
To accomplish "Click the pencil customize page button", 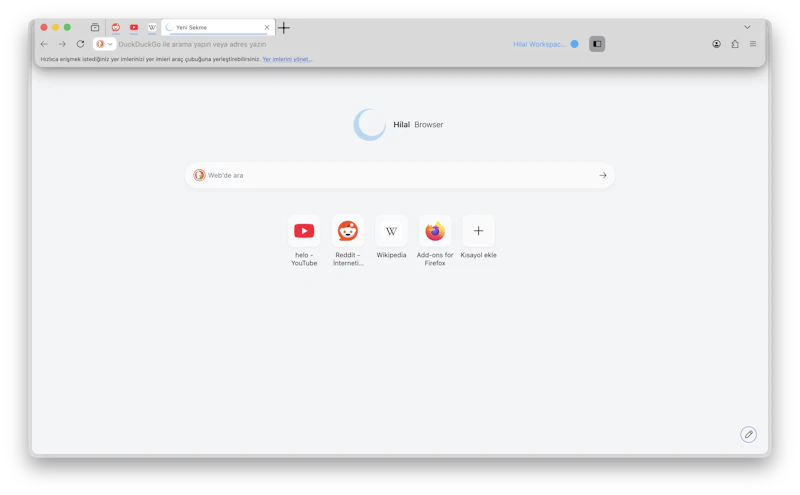I will pyautogui.click(x=748, y=435).
